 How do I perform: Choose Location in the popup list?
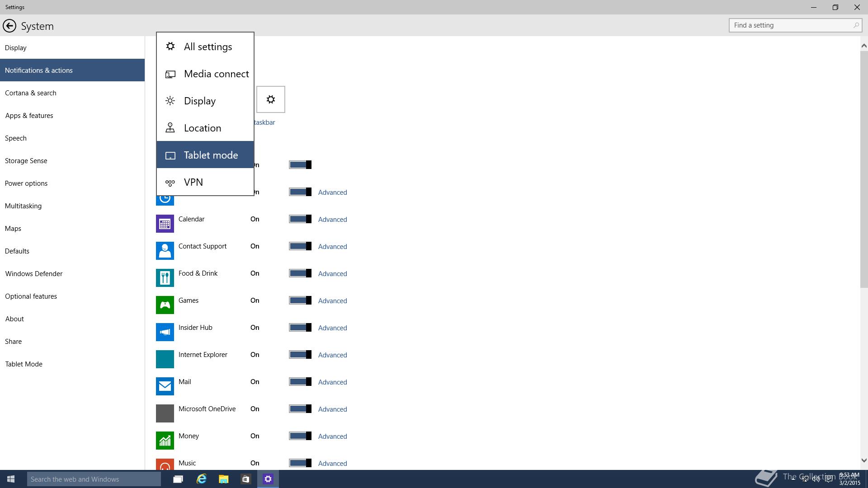[x=205, y=128]
